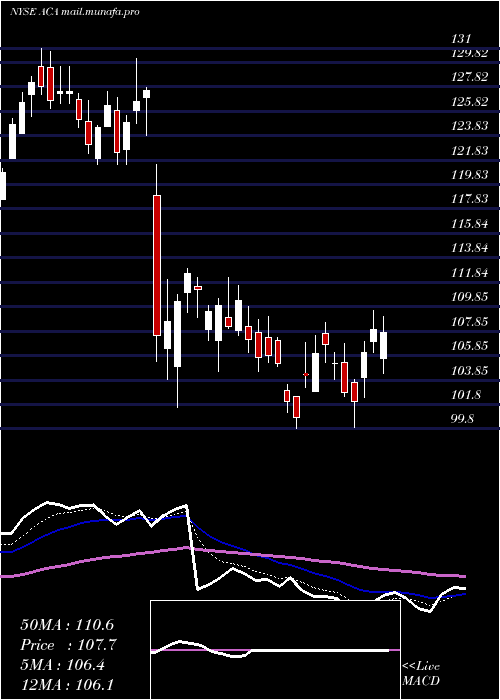Click the 109.85 price axis label

(469, 296)
